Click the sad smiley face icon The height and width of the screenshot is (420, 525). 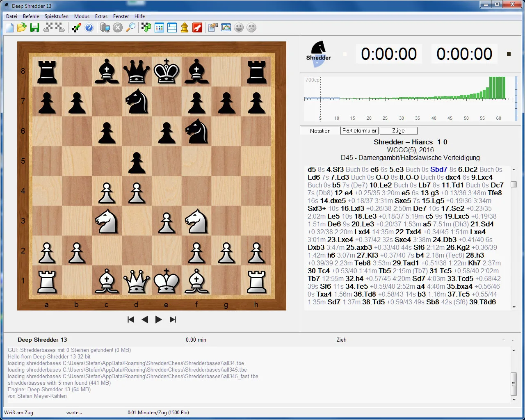click(251, 27)
